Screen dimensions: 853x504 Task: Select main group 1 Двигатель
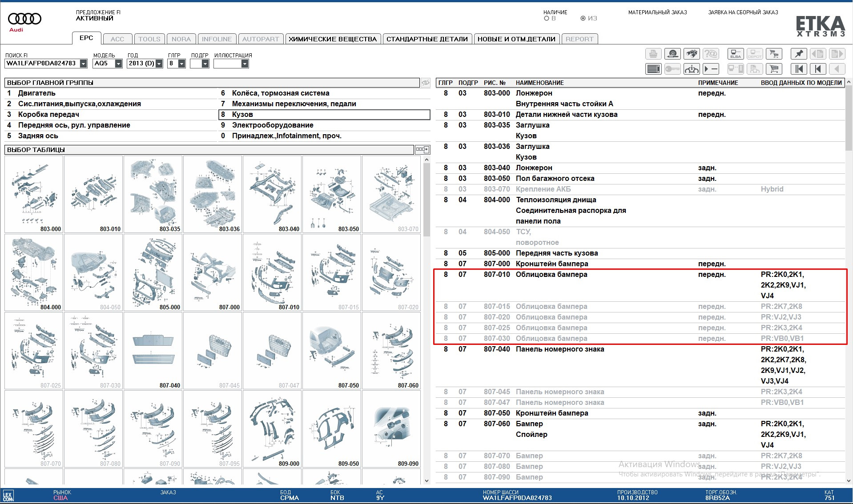tap(110, 93)
